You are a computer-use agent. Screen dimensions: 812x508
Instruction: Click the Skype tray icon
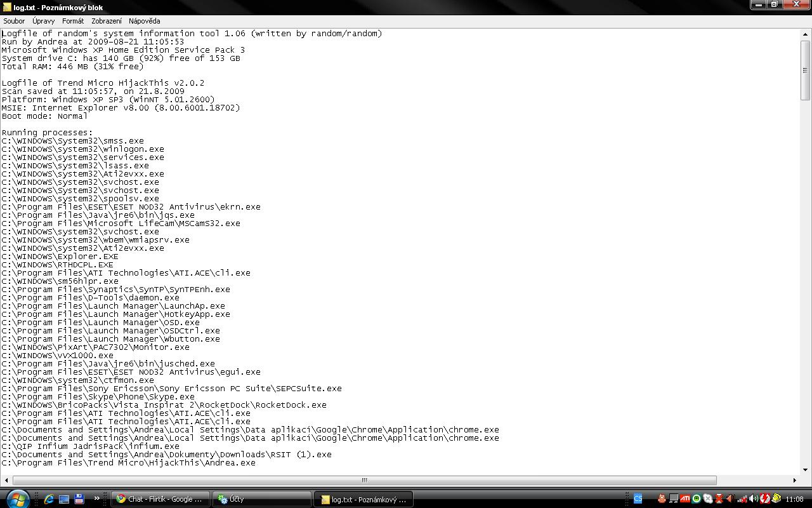coord(708,499)
